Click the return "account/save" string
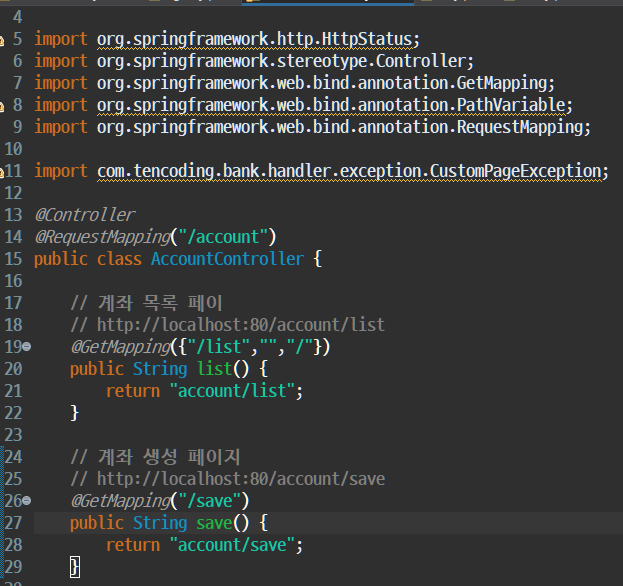The height and width of the screenshot is (586, 623). point(233,545)
